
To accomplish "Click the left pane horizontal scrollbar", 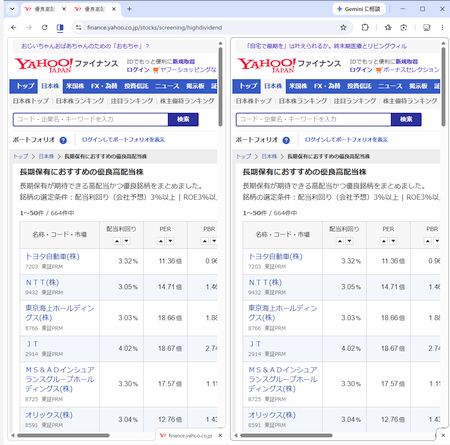I will [x=63, y=435].
